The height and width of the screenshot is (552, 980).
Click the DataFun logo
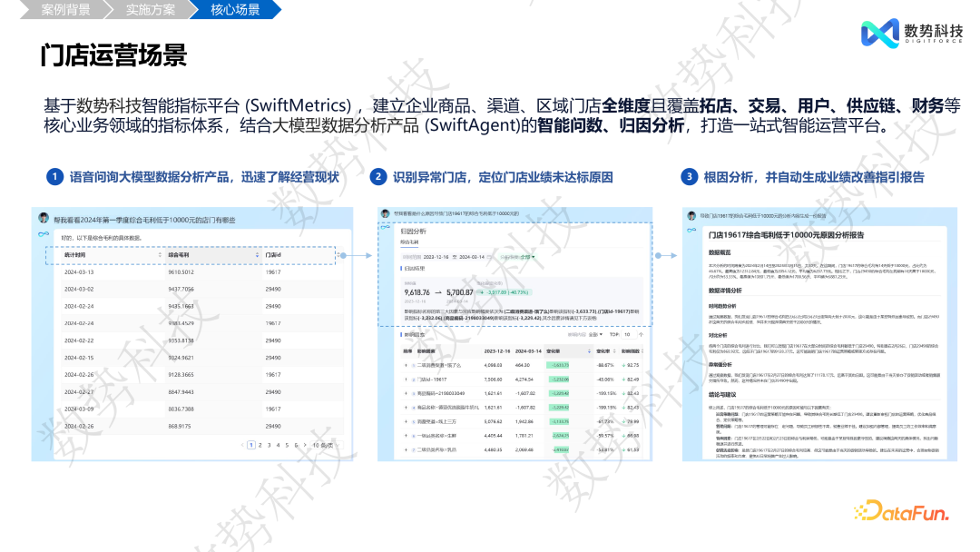tap(902, 513)
